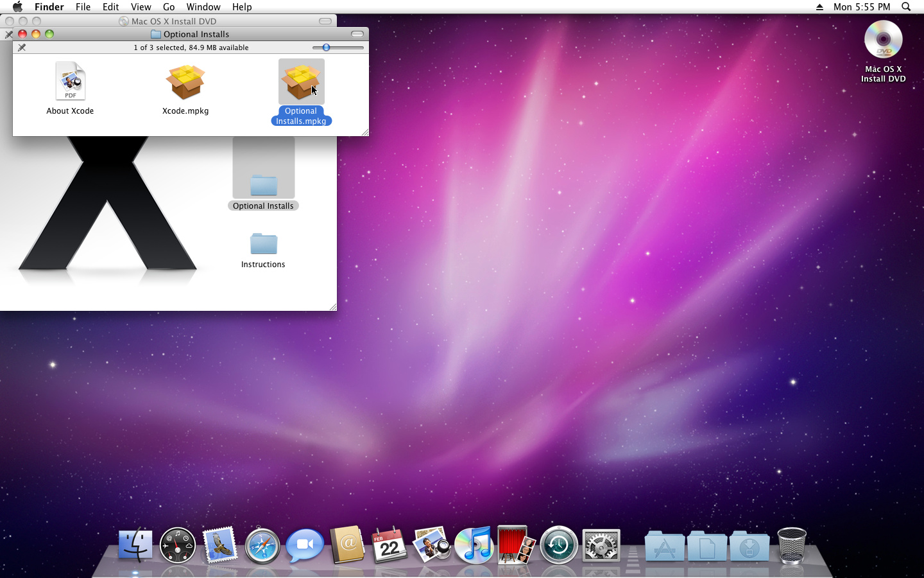Click the Optional Installs.mpkg package
This screenshot has width=924, height=578.
click(x=301, y=82)
